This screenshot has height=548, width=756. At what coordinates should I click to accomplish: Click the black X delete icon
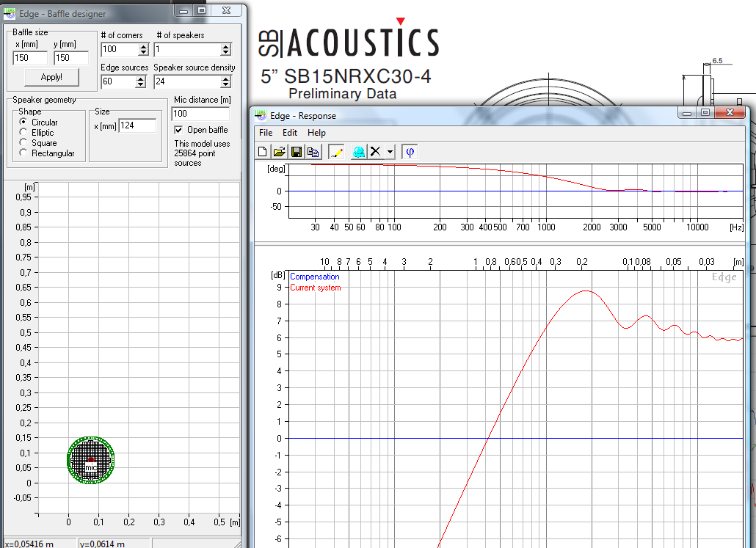[x=375, y=152]
